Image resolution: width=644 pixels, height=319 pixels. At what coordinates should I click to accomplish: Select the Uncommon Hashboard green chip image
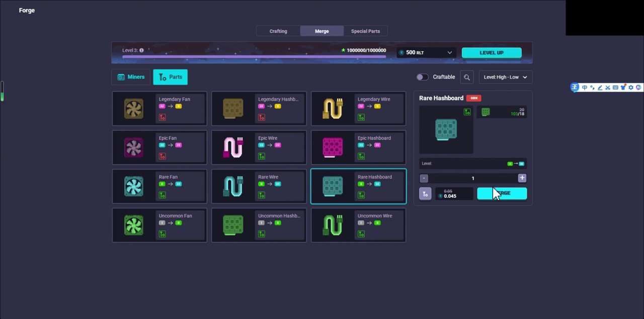(x=233, y=225)
